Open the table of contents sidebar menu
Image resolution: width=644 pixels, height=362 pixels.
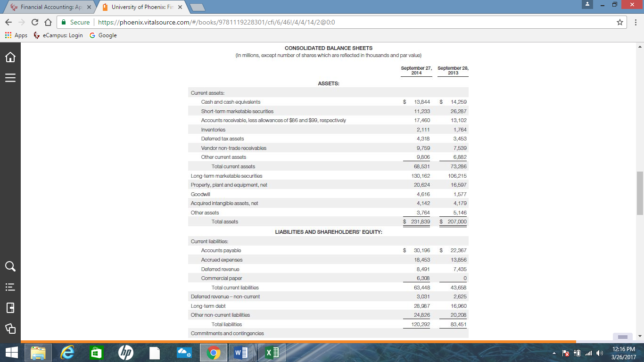[10, 78]
